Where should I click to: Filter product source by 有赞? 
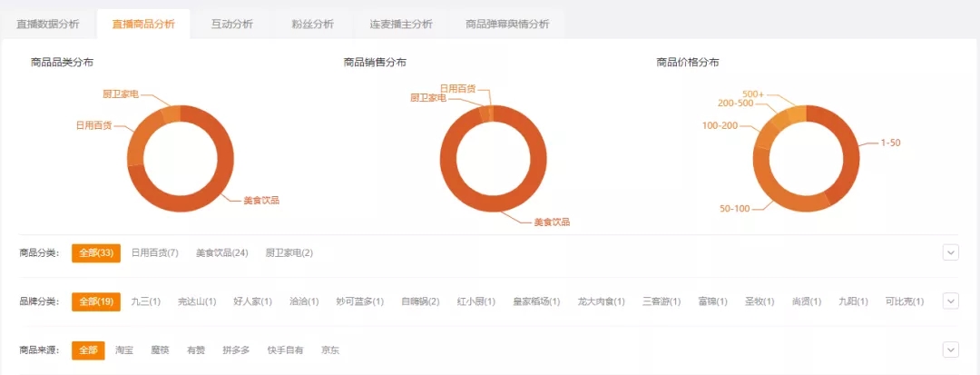pyautogui.click(x=196, y=350)
